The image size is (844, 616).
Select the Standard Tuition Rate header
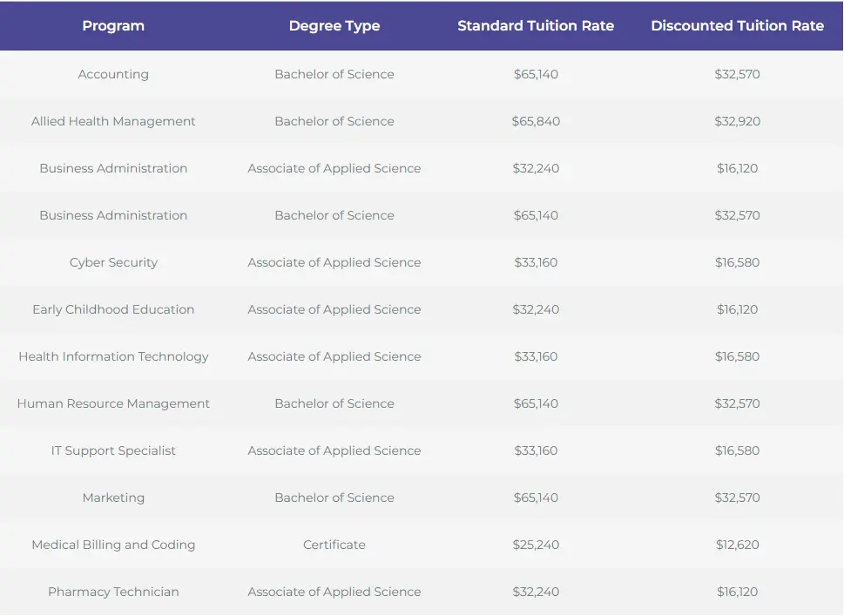coord(536,26)
